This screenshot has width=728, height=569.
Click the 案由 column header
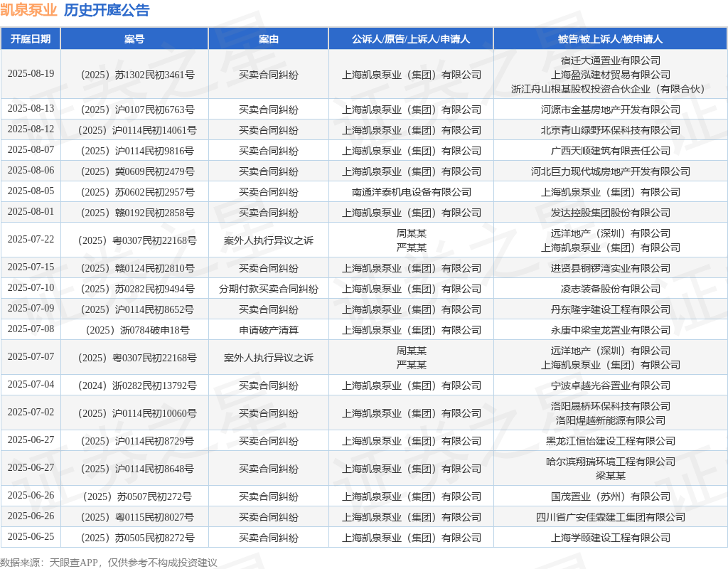pos(268,38)
